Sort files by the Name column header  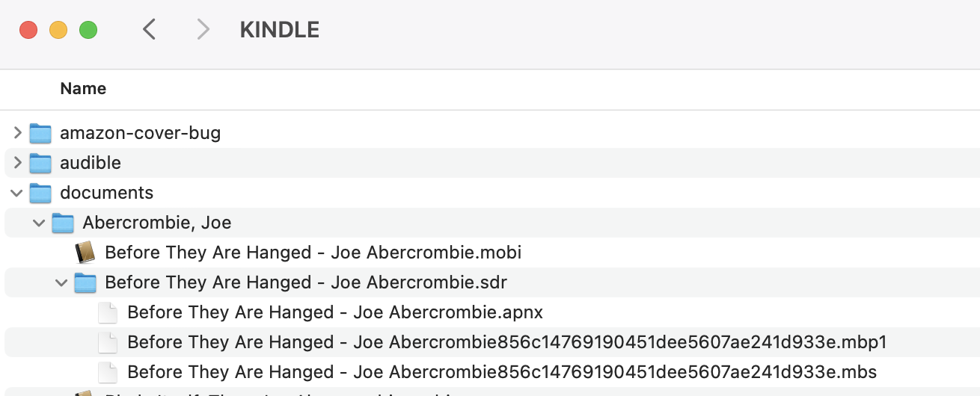tap(83, 89)
